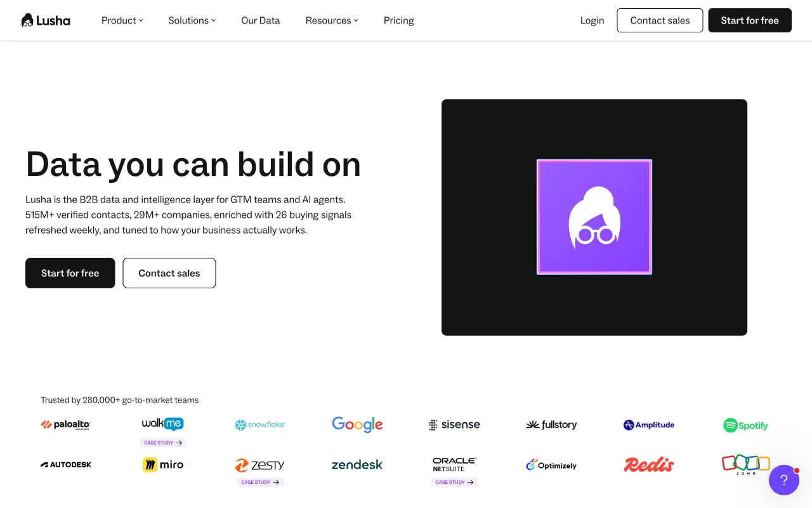The height and width of the screenshot is (508, 812).
Task: Click the 'Data you can build on' heading
Action: pos(193,164)
